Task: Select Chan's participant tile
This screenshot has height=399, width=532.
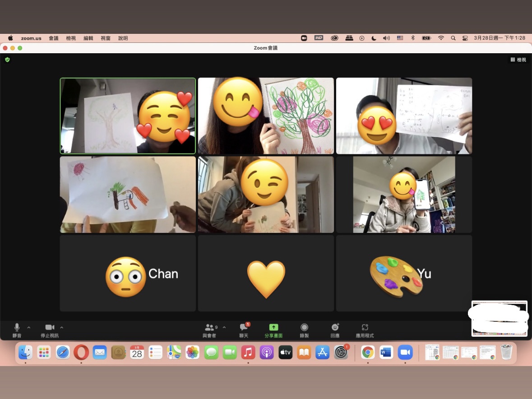Action: point(128,274)
